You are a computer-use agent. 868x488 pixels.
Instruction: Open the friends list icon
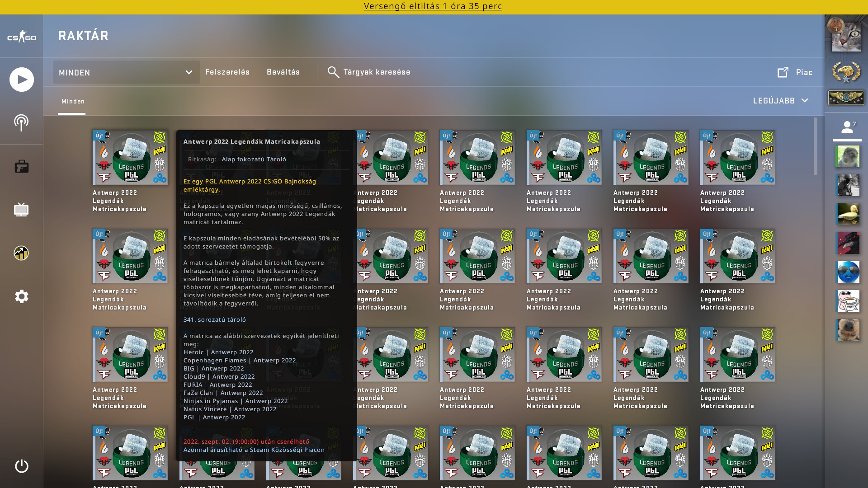(847, 127)
